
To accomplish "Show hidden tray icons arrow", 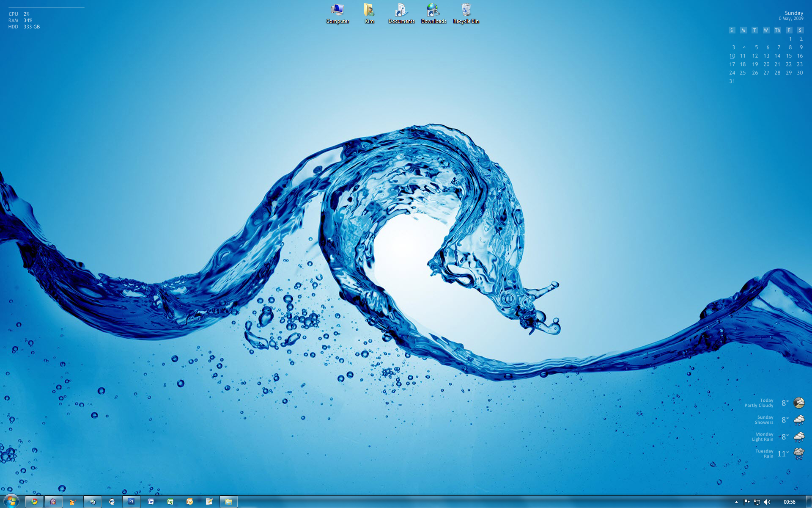I will (x=736, y=502).
